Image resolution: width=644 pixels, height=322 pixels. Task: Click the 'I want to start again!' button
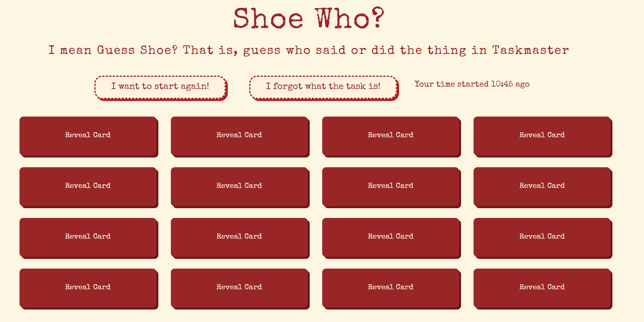[160, 87]
